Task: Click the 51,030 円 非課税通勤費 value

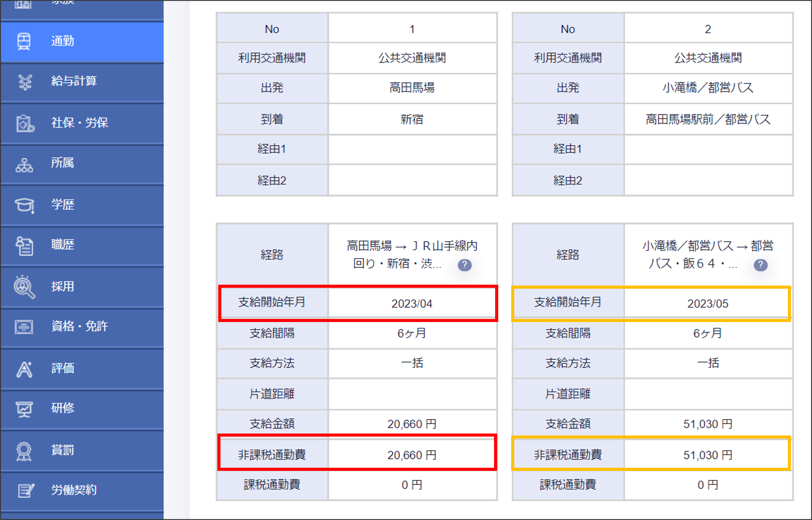Action: tap(708, 455)
